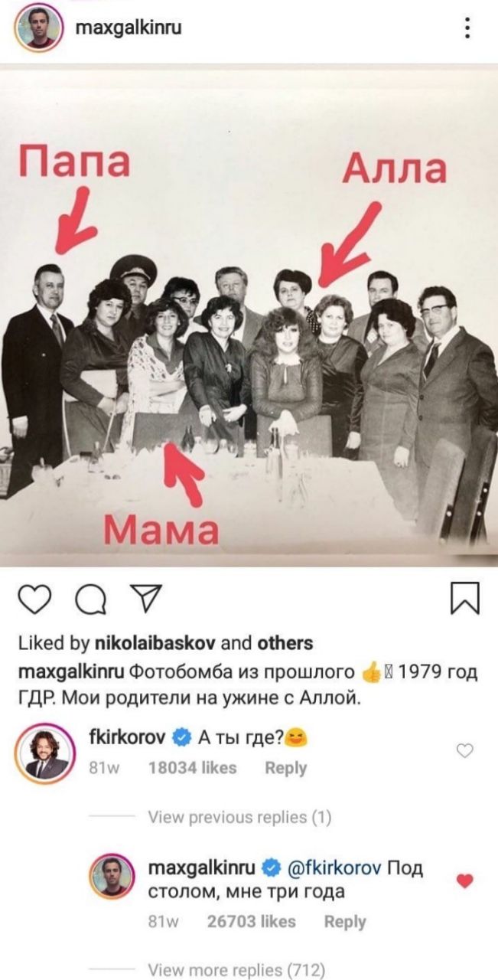Expand View previous replies (1)
The width and height of the screenshot is (498, 980).
coord(239,818)
